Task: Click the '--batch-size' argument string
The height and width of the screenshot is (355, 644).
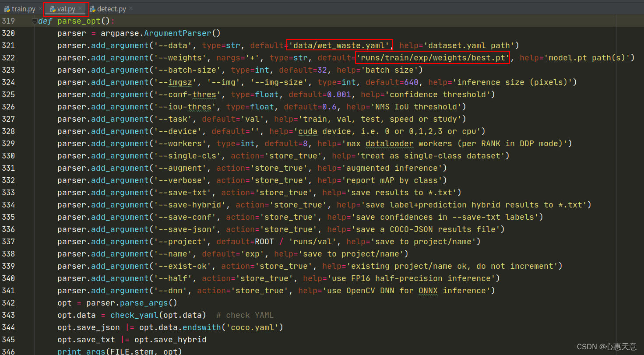Action: click(x=190, y=70)
